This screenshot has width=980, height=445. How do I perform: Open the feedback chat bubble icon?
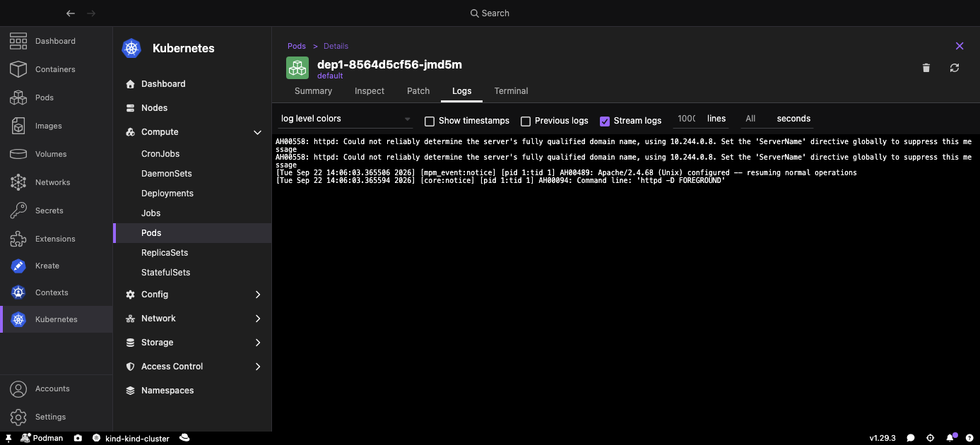(911, 438)
